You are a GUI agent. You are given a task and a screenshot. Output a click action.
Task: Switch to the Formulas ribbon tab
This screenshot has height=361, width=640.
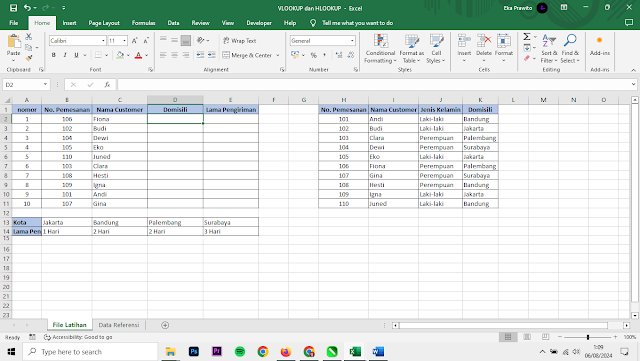(x=143, y=23)
